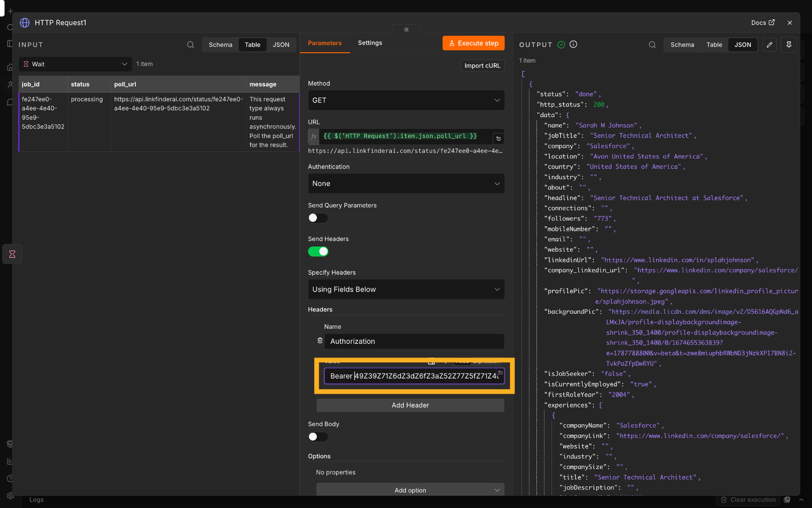Open the Settings tab
This screenshot has width=812, height=508.
[370, 43]
